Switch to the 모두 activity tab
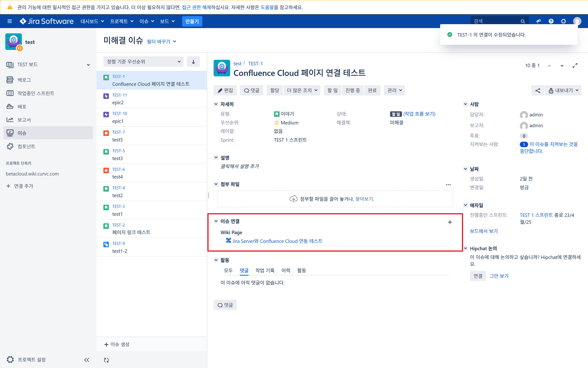Viewport: 588px width, 368px height. point(228,270)
